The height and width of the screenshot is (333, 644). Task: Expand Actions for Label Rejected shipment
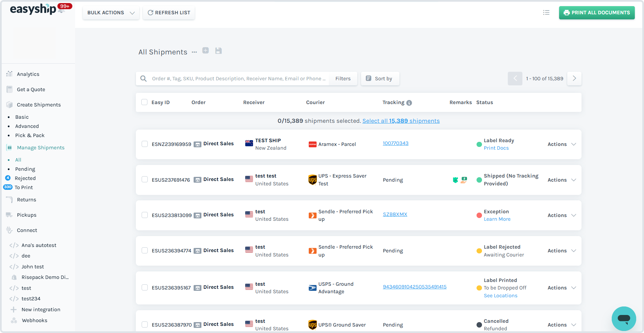point(562,251)
